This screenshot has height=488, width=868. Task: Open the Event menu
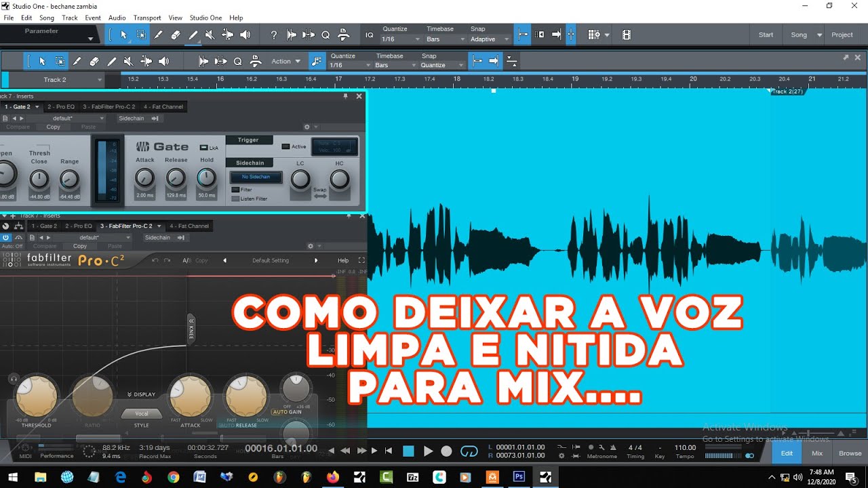point(93,18)
